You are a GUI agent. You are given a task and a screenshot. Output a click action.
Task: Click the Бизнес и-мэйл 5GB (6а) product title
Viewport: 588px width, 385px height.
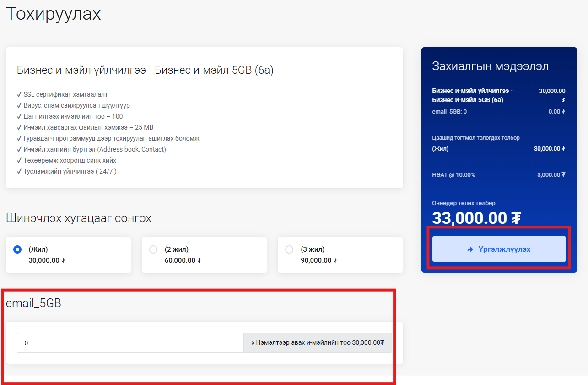tap(145, 70)
